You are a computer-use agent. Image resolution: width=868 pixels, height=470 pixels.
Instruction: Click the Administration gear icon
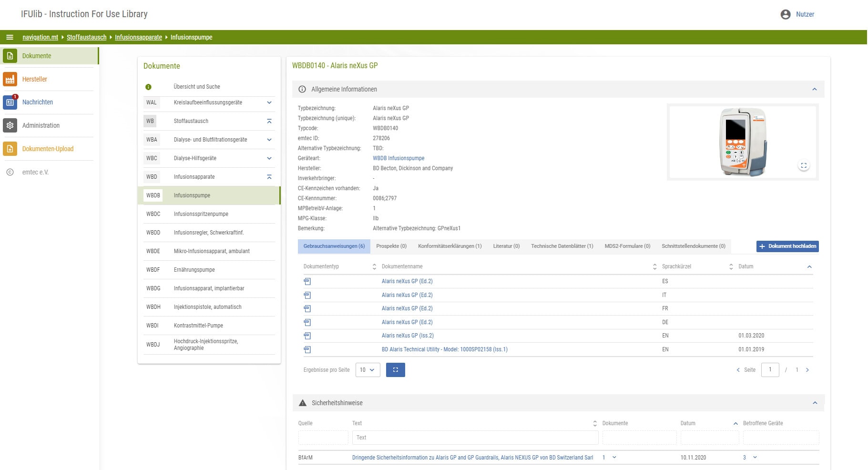click(x=10, y=125)
